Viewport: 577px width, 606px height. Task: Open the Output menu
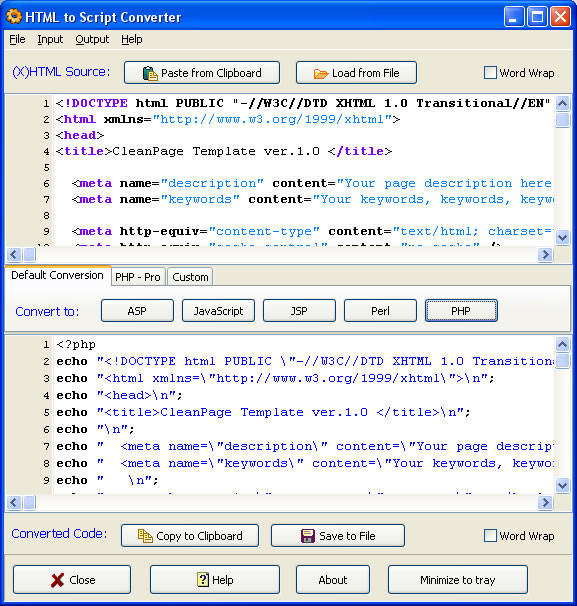(92, 39)
